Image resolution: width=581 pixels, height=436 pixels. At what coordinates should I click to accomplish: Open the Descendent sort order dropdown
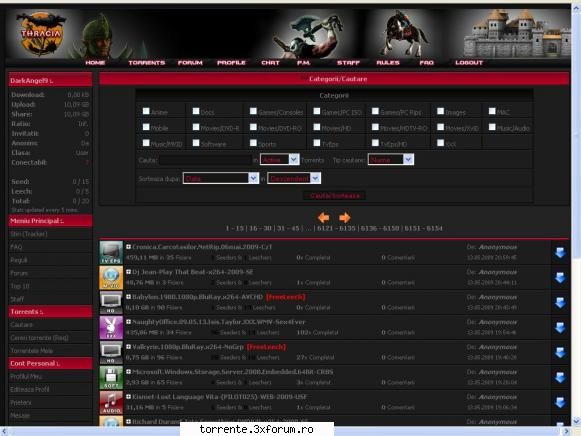point(294,178)
